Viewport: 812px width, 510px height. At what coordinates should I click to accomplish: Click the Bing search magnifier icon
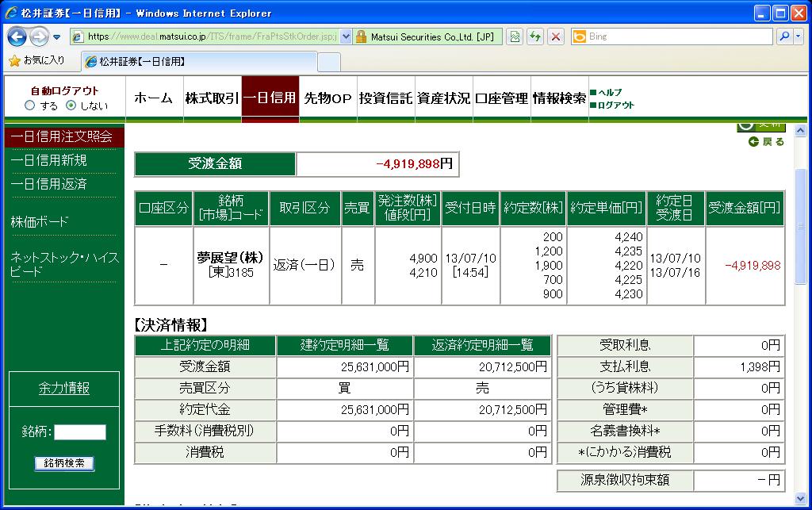(x=783, y=36)
